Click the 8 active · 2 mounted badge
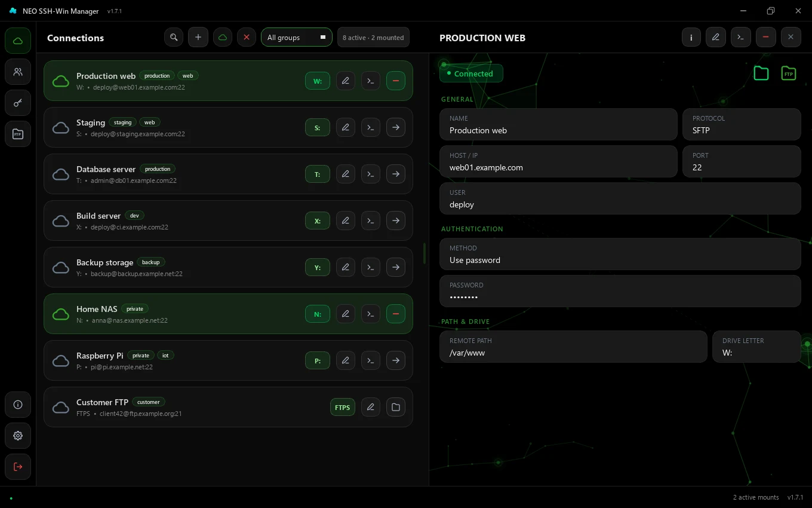This screenshot has width=812, height=508. (x=373, y=37)
